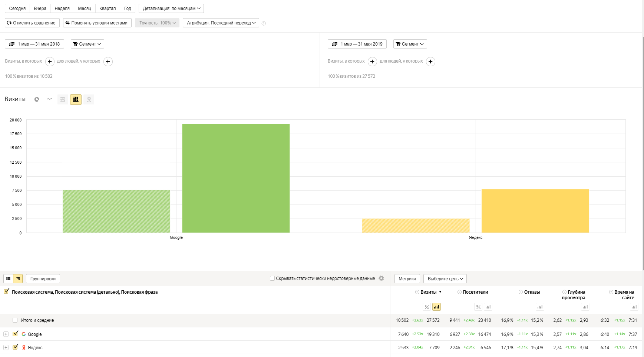The height and width of the screenshot is (357, 644).
Task: Open help for Визиты metric
Action: point(417,292)
